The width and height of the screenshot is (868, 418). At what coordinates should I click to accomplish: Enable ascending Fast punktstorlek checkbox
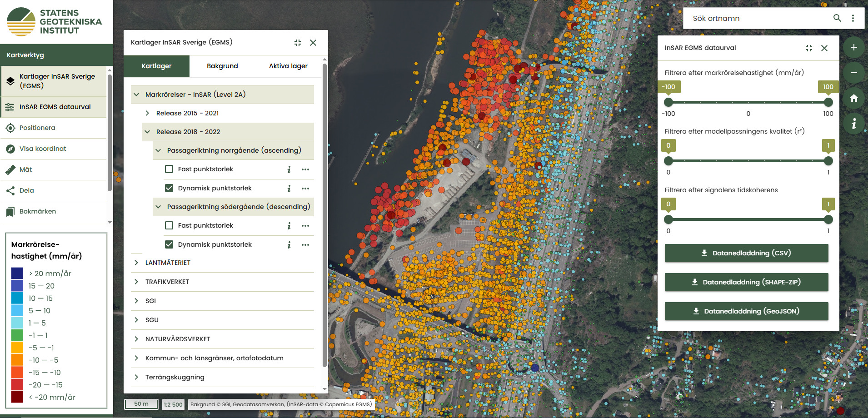pyautogui.click(x=169, y=169)
